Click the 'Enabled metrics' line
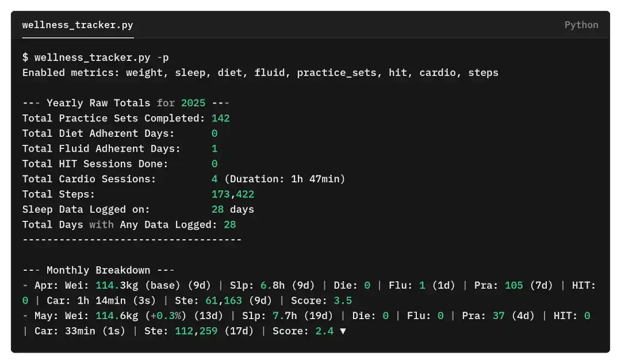The image size is (621, 364). (260, 73)
